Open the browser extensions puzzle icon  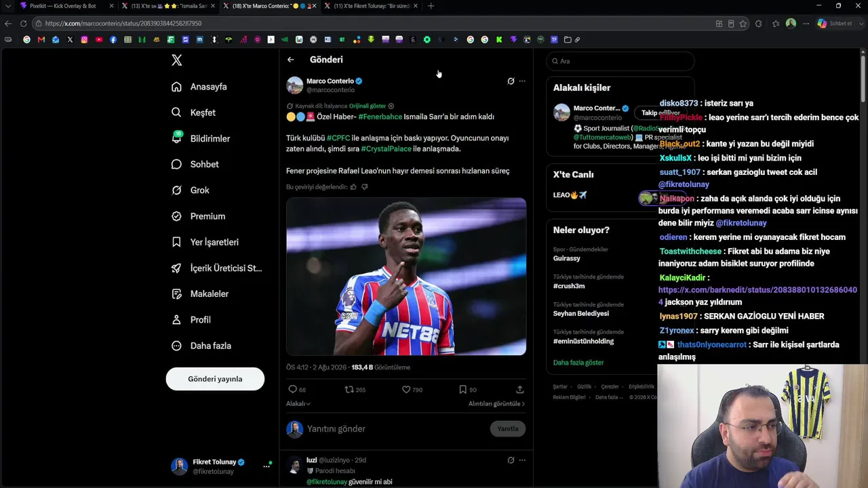click(758, 24)
